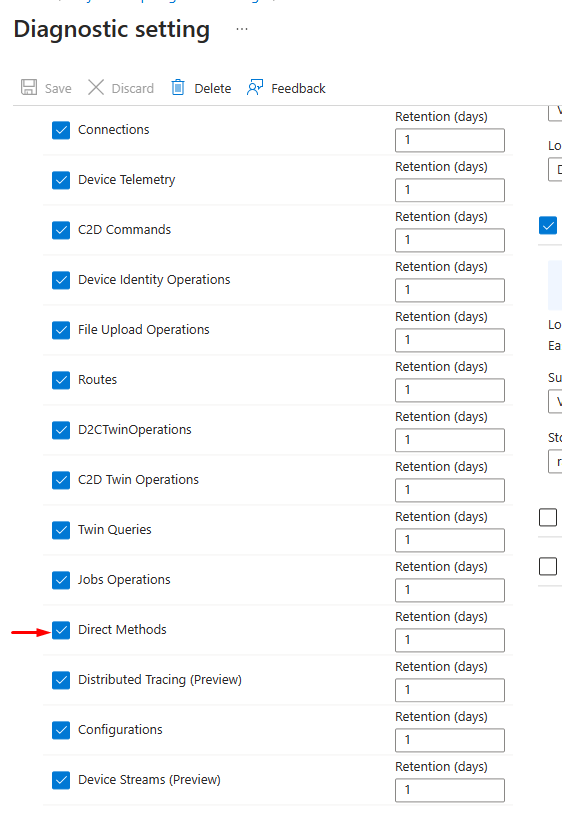Toggle the Device Telemetry checkbox

click(61, 180)
